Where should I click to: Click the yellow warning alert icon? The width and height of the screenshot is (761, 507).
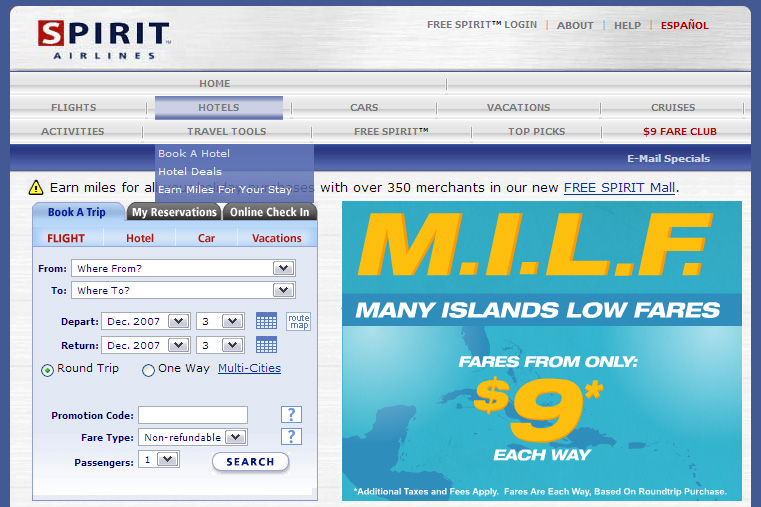click(x=36, y=187)
